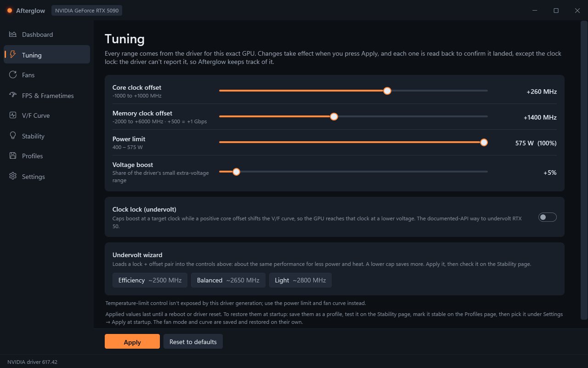Viewport: 588px width, 368px height.
Task: Click the Profiles floppy disk icon
Action: (x=13, y=156)
